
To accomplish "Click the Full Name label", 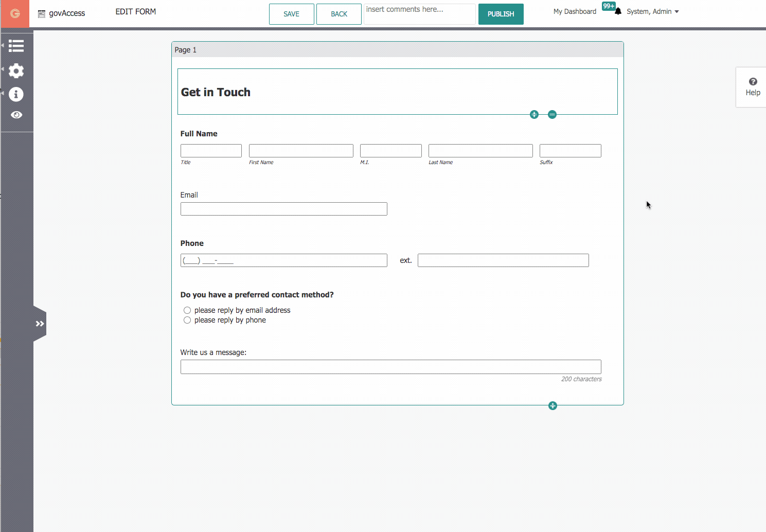I will [199, 134].
